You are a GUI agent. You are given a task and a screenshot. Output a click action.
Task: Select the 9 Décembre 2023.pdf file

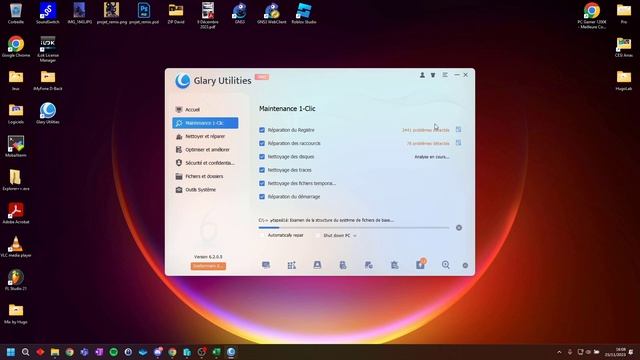[208, 16]
